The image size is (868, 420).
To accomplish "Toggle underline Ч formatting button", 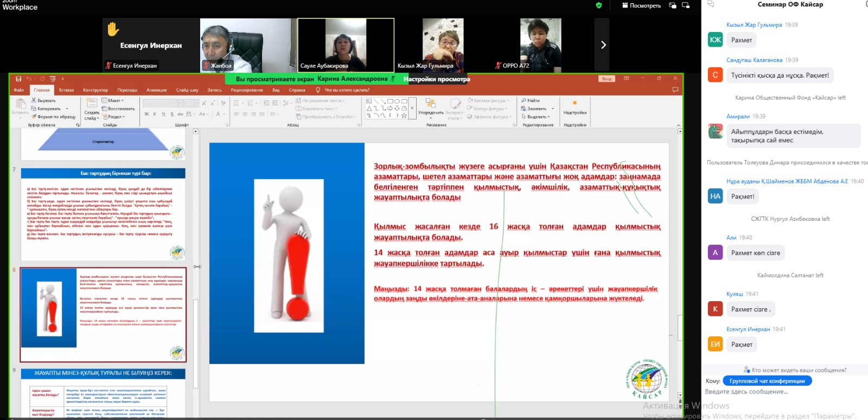I will (163, 114).
